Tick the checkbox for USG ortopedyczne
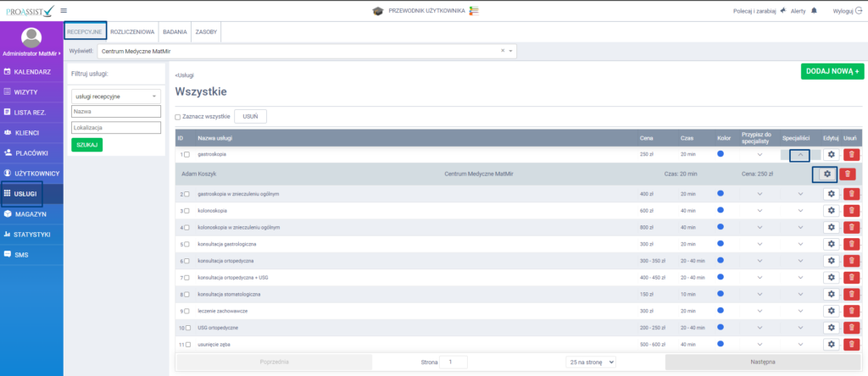868x376 pixels. tap(188, 328)
